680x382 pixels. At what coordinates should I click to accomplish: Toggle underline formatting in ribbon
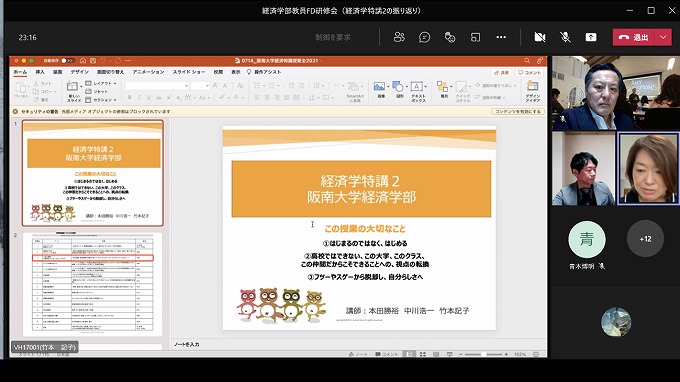click(x=149, y=98)
